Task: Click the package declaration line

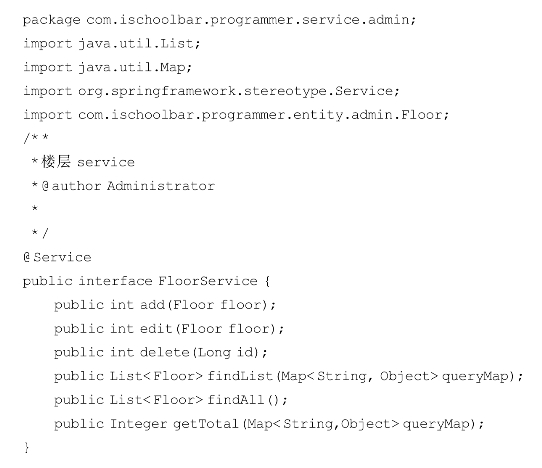Action: (219, 20)
